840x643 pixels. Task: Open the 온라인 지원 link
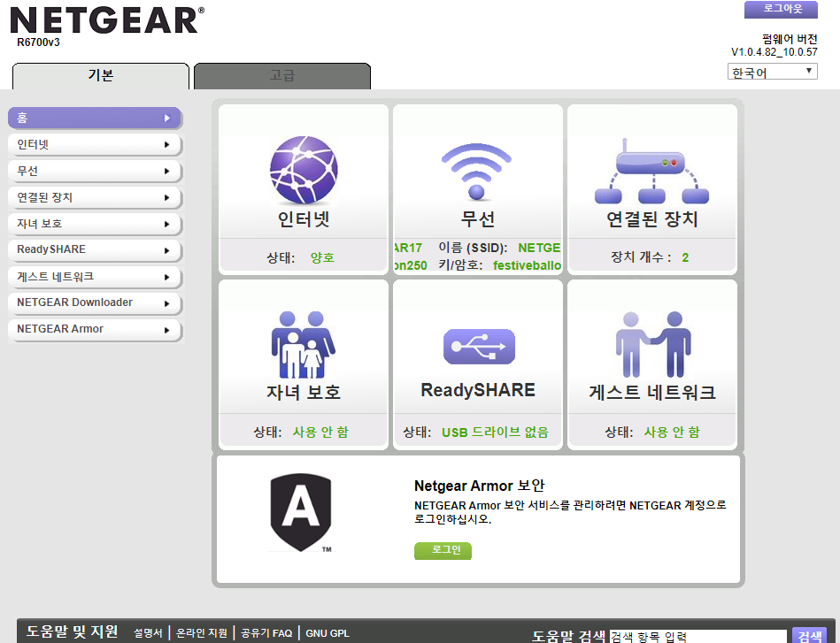pos(202,633)
